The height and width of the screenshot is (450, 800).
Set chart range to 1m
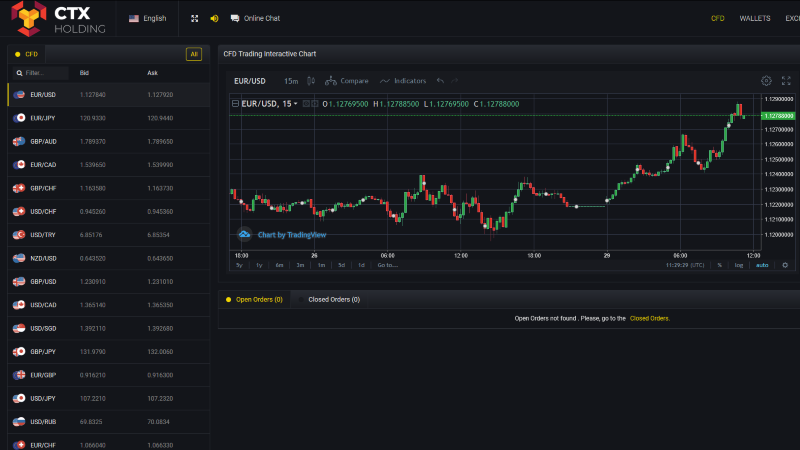coord(321,265)
